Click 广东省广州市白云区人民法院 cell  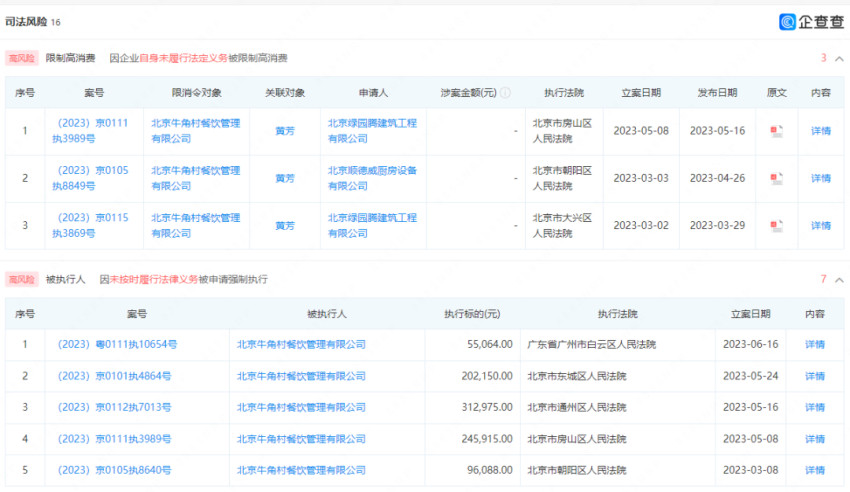(x=591, y=344)
